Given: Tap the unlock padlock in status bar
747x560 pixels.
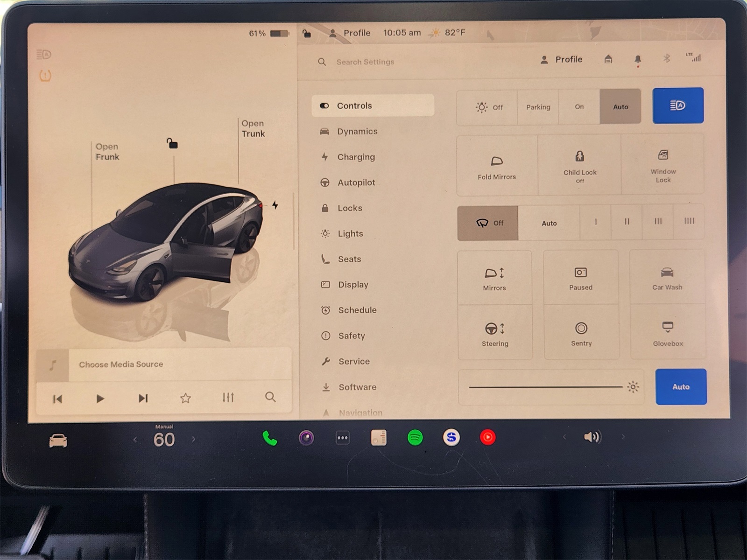Looking at the screenshot, I should click(x=307, y=33).
